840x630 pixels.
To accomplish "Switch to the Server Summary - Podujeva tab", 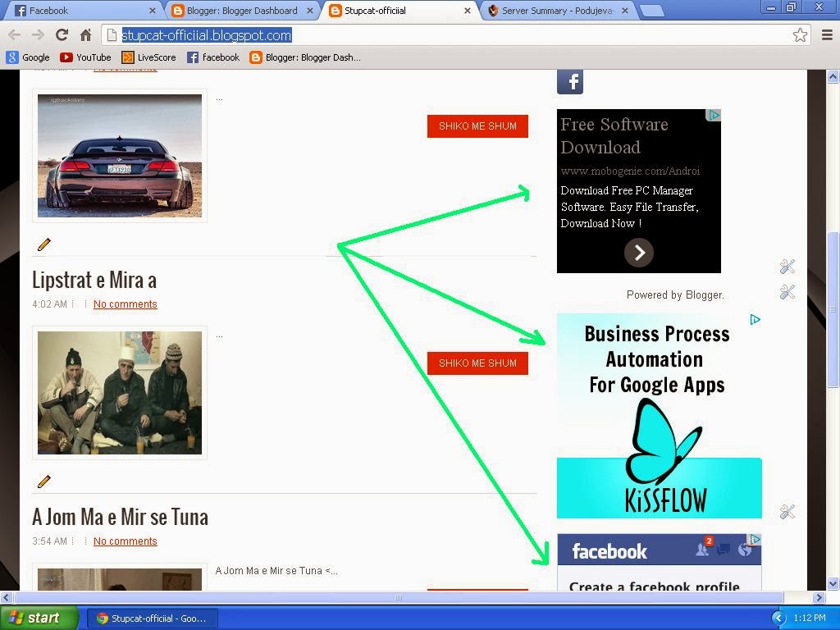I will pyautogui.click(x=557, y=11).
